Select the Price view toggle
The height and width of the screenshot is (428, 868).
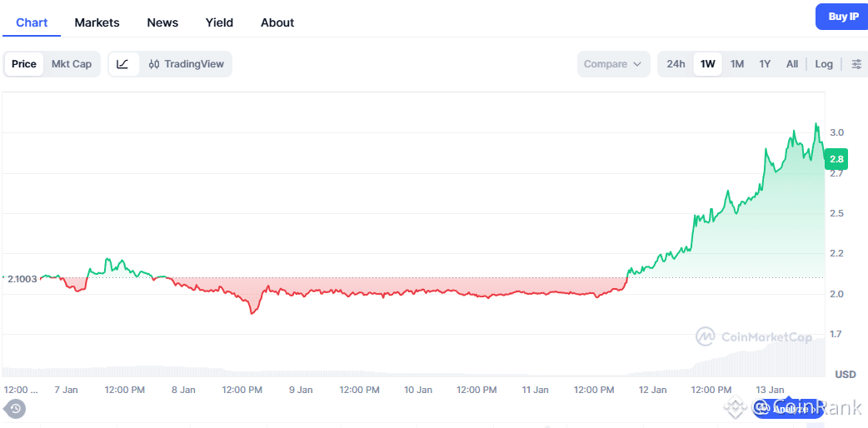(24, 64)
